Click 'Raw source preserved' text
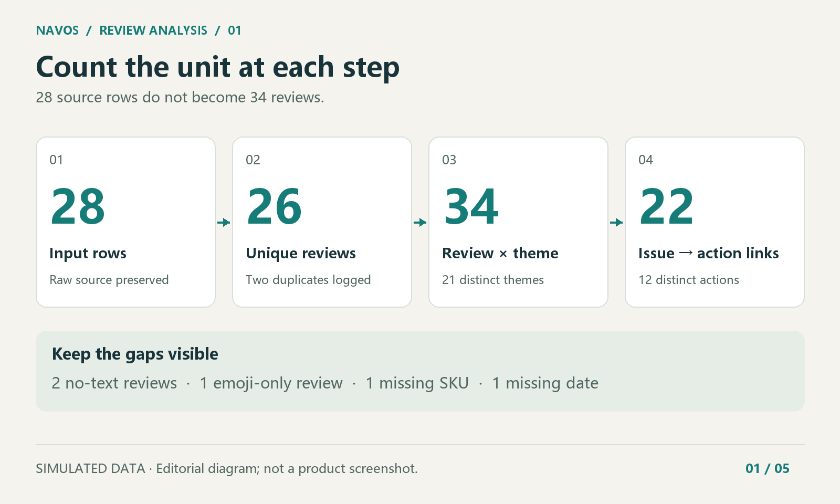This screenshot has height=504, width=840. (x=109, y=280)
